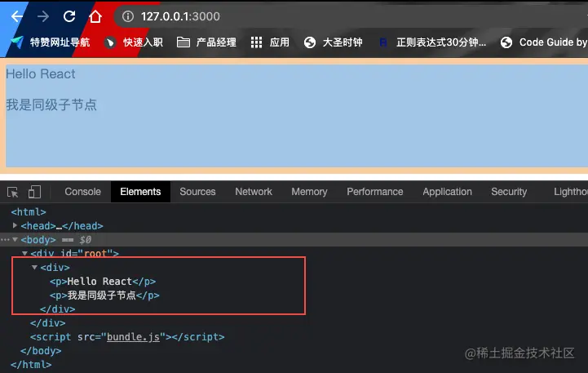Open the home page via house icon
Image resolution: width=588 pixels, height=373 pixels.
[95, 16]
